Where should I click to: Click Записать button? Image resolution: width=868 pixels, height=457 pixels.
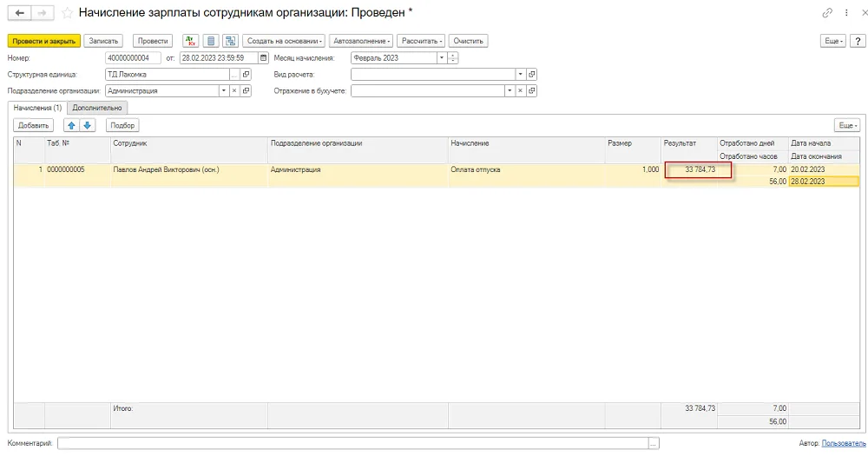103,41
